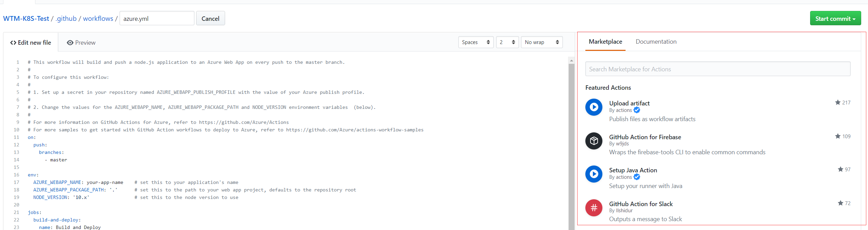Open the No wrap line mode dropdown
The height and width of the screenshot is (230, 868).
point(541,42)
